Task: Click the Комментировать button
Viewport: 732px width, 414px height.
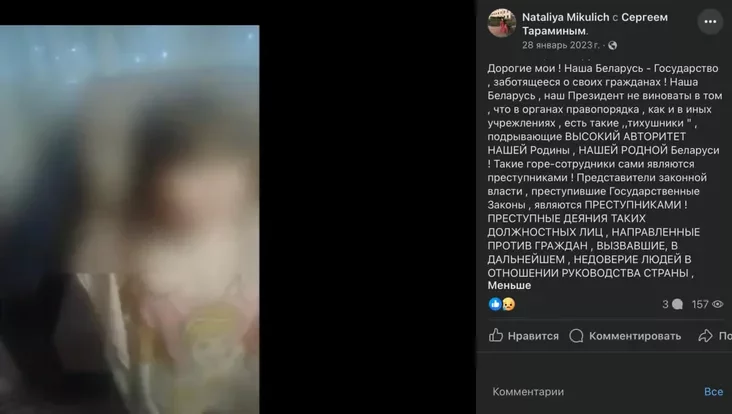Action: click(625, 336)
